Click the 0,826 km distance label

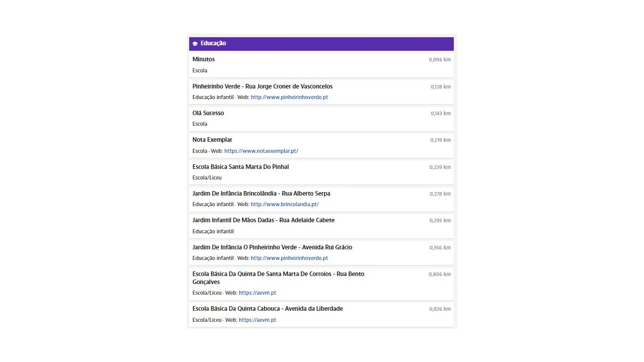click(x=439, y=309)
